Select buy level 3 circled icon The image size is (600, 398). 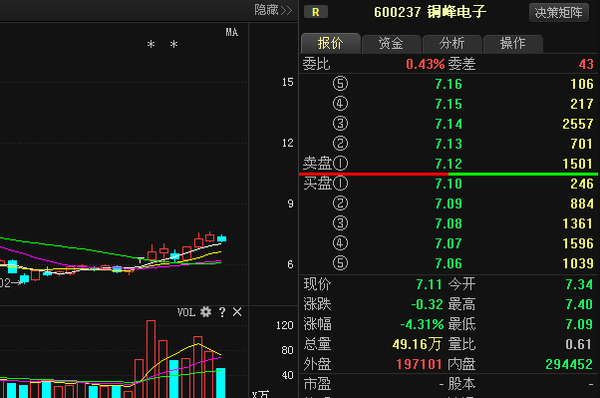(340, 223)
